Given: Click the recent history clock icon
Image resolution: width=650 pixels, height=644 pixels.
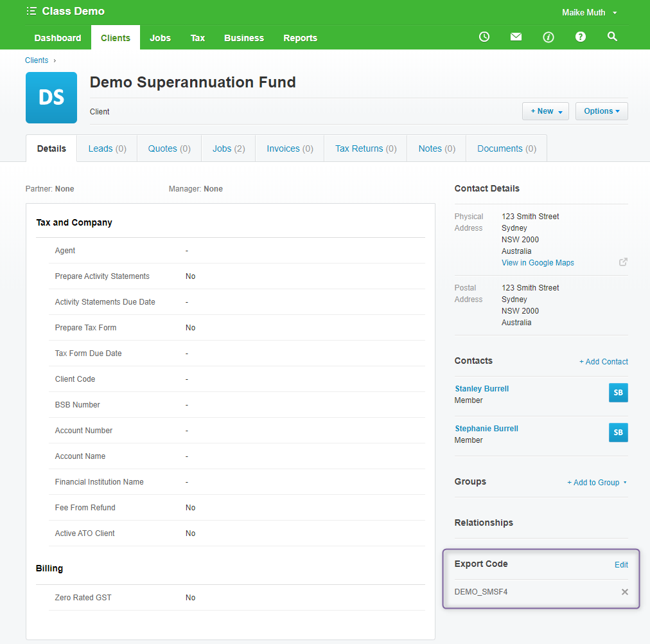Looking at the screenshot, I should point(484,37).
